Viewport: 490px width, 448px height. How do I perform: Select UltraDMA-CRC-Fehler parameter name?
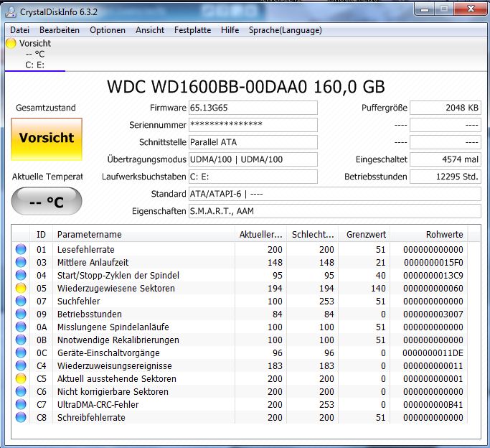point(98,404)
